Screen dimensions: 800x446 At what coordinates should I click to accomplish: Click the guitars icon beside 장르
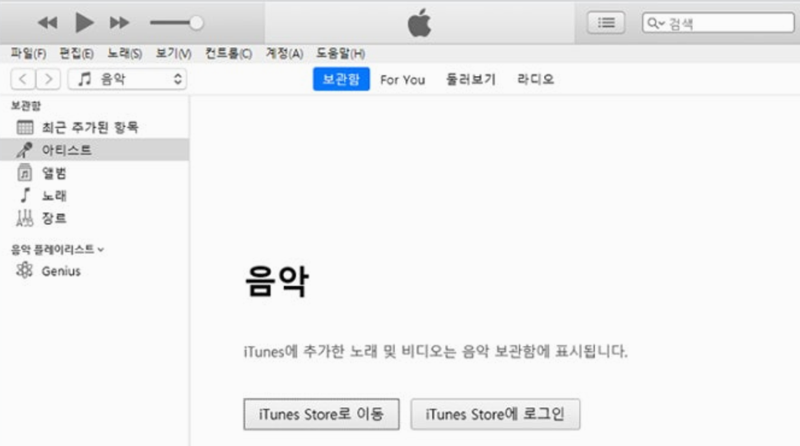point(24,218)
